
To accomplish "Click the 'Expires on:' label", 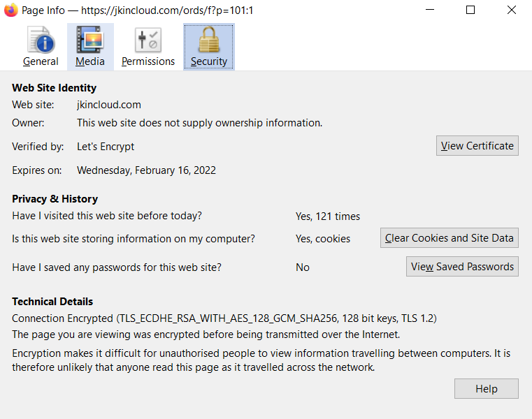I will [x=37, y=170].
